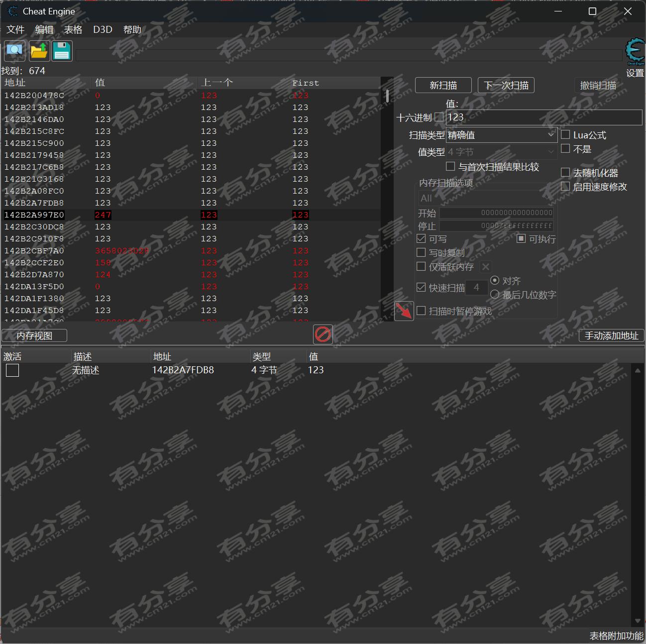
Task: Click the fast scan alignment field 4
Action: 476,287
